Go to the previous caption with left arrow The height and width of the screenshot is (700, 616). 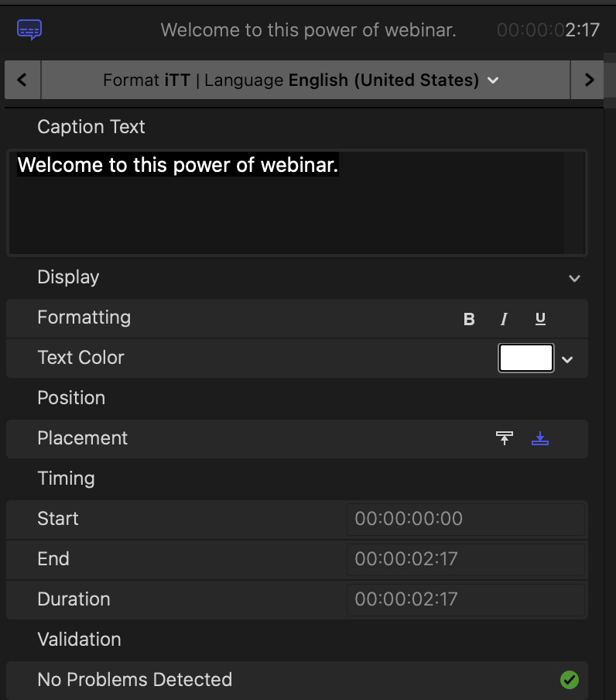pos(22,80)
